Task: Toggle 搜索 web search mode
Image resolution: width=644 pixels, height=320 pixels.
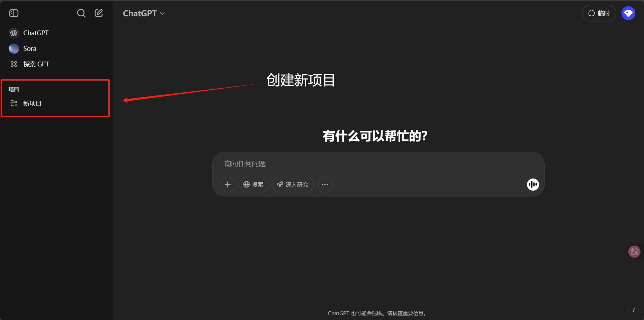Action: (254, 184)
